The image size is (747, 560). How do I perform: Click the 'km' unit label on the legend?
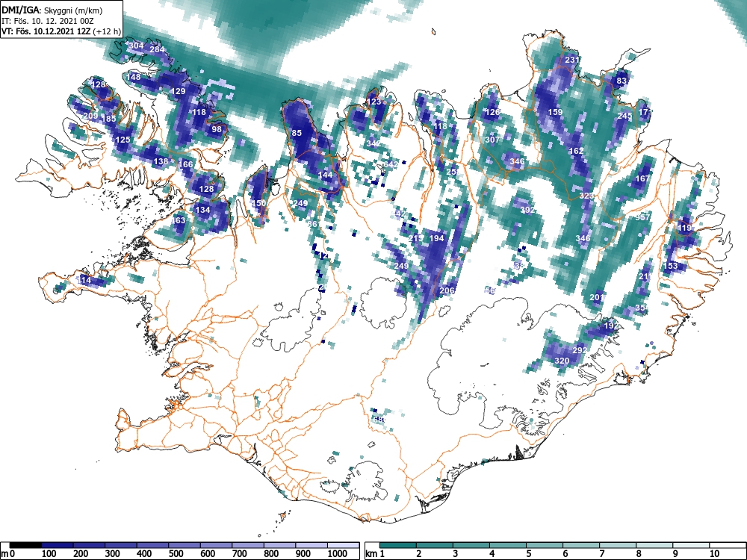[x=371, y=553]
